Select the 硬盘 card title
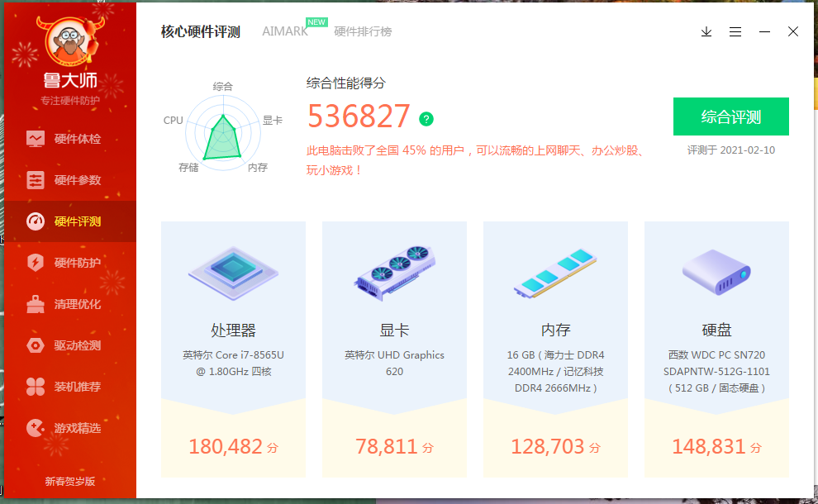 (717, 330)
